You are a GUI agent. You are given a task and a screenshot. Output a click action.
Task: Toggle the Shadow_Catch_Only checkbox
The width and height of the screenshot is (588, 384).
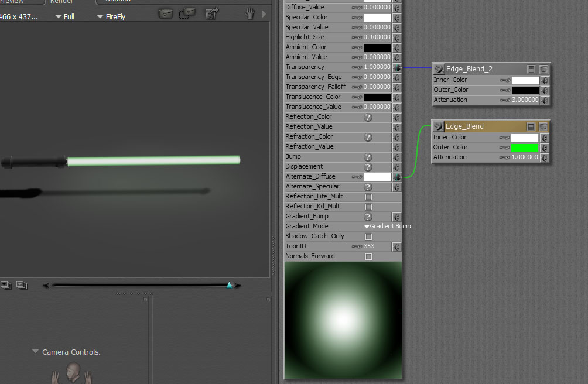(368, 236)
